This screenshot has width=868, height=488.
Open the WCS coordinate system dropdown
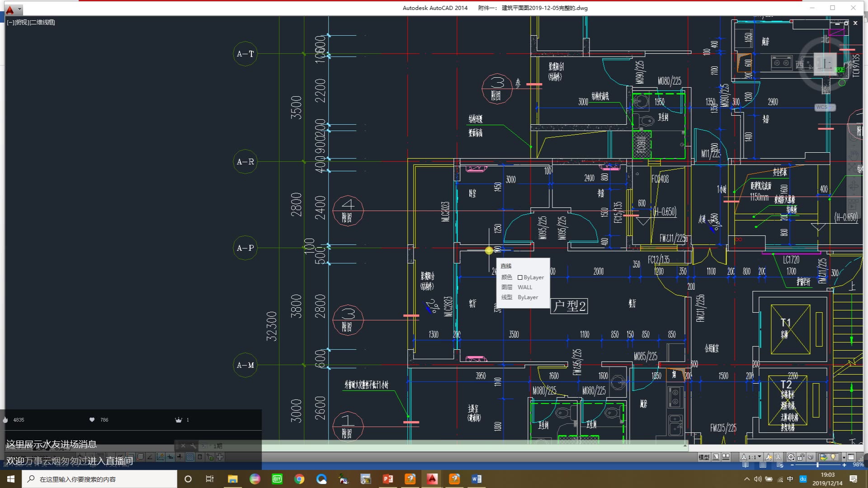[x=825, y=107]
